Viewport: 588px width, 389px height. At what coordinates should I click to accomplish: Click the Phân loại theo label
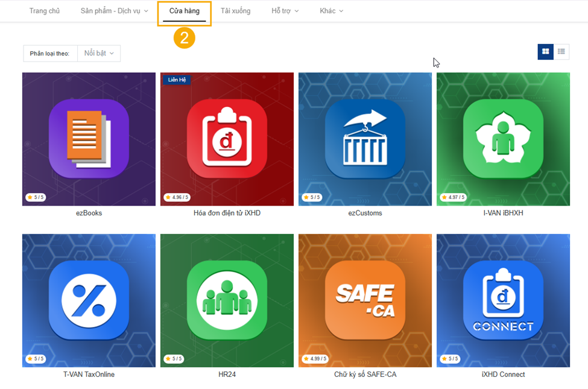point(49,54)
